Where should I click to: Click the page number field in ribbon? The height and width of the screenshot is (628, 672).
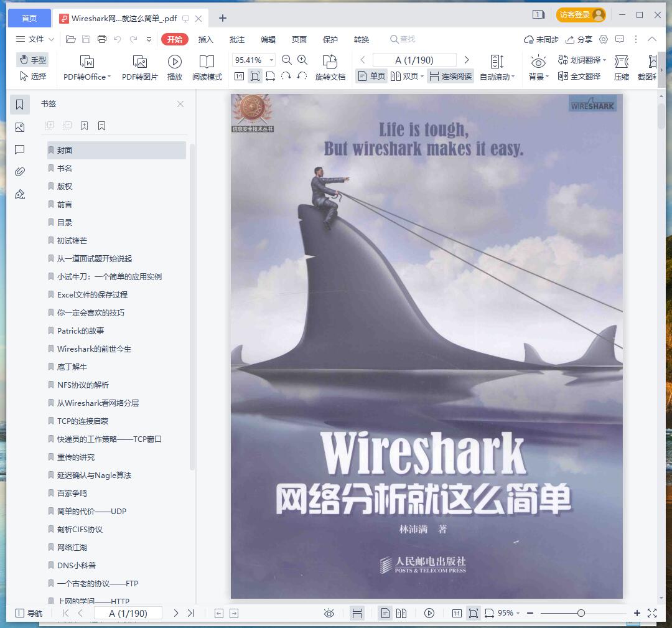(414, 60)
